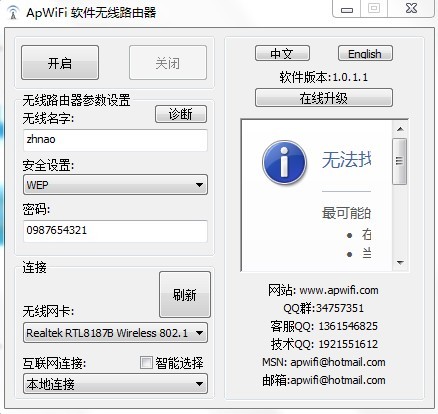
Task: Click the wireless name field containing zhnao
Action: click(x=115, y=140)
